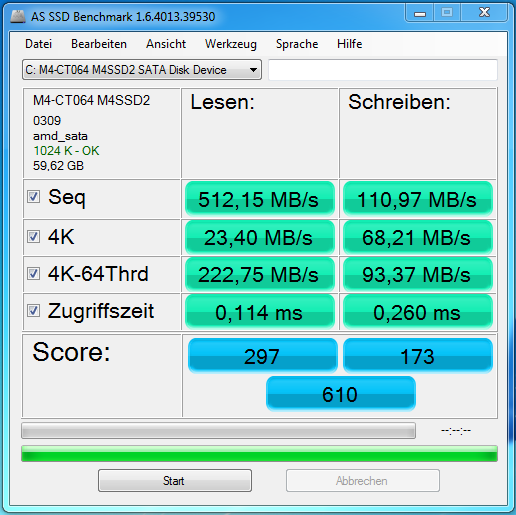Viewport: 516px width, 515px height.
Task: Click the green overall progress bar
Action: point(259,454)
